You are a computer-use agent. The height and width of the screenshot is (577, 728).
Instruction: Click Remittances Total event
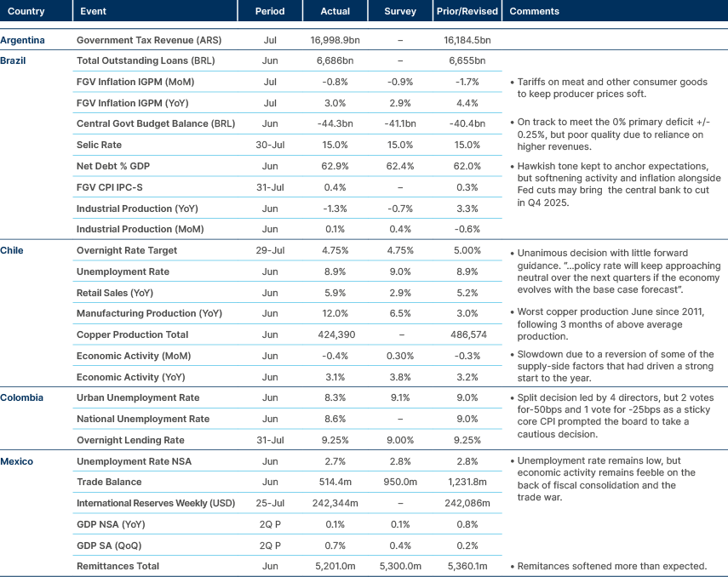pos(118,566)
